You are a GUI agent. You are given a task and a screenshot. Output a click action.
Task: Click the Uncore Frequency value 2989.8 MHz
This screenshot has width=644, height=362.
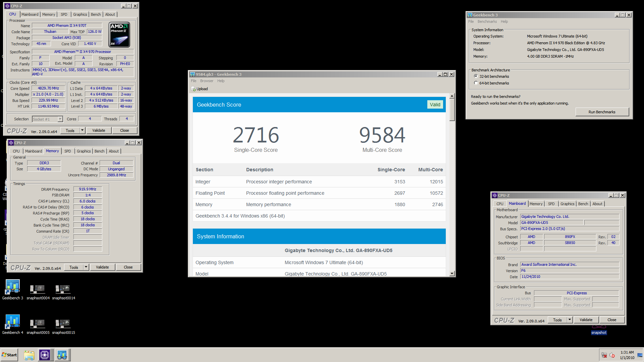pos(116,175)
